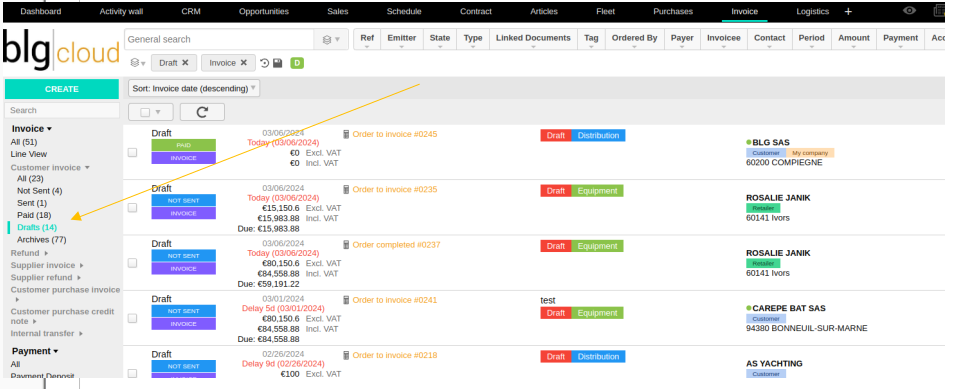Switch to the CRM tab
Image resolution: width=953 pixels, height=389 pixels.
point(191,12)
